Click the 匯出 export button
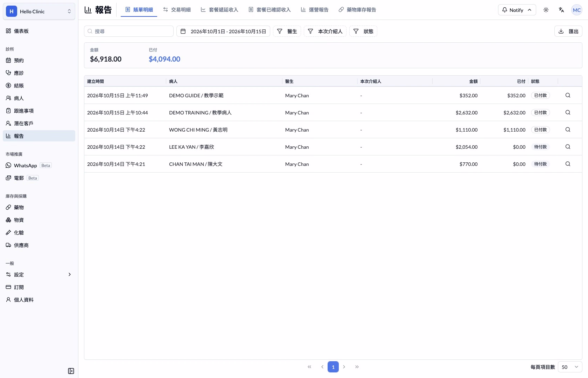This screenshot has height=378, width=588. [568, 31]
